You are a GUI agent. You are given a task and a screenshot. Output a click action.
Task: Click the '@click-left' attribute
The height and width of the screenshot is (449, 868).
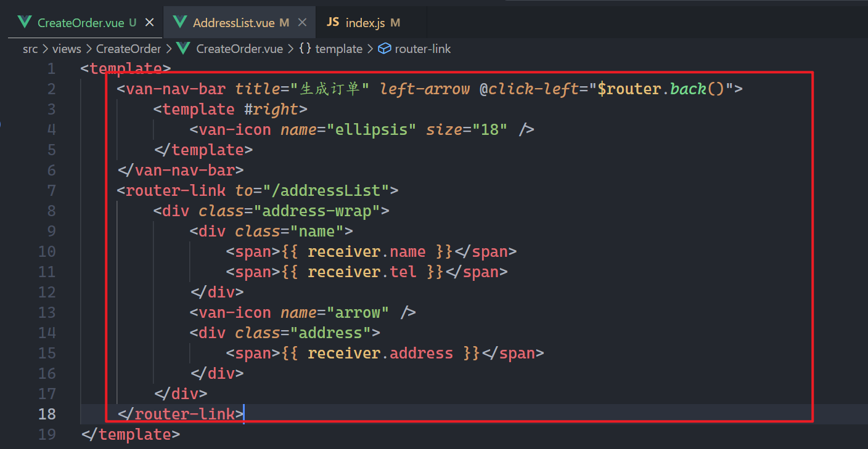528,89
